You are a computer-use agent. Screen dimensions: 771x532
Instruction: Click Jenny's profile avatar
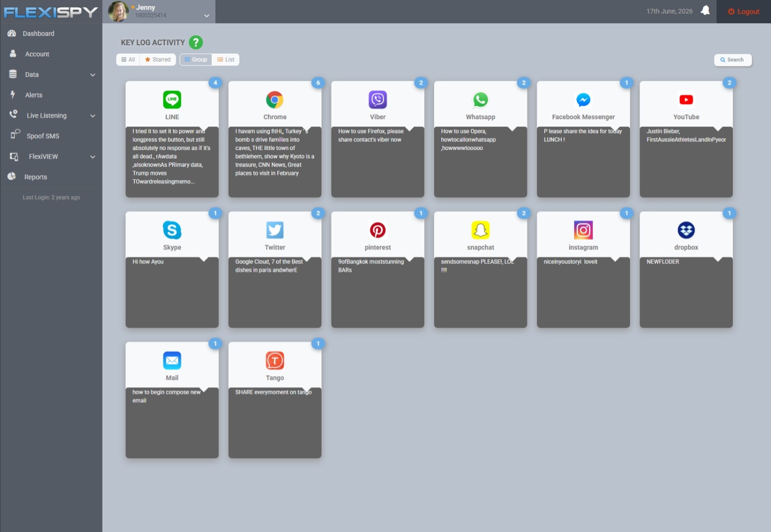(118, 11)
